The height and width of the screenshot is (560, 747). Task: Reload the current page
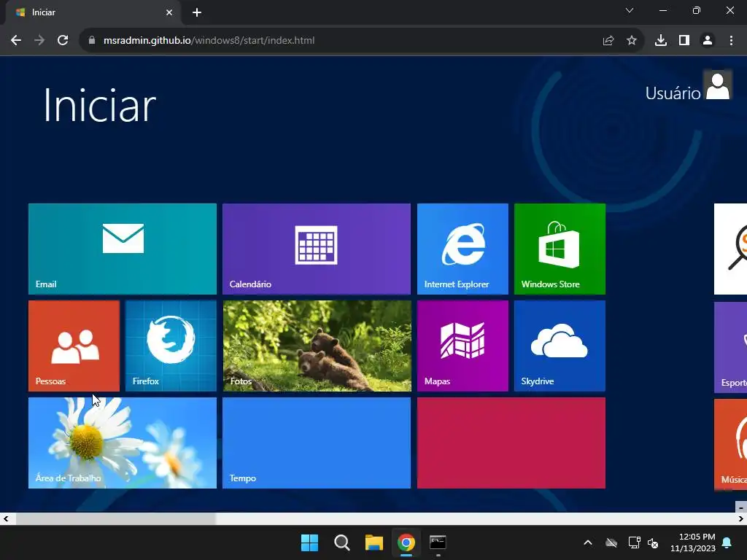click(x=63, y=41)
